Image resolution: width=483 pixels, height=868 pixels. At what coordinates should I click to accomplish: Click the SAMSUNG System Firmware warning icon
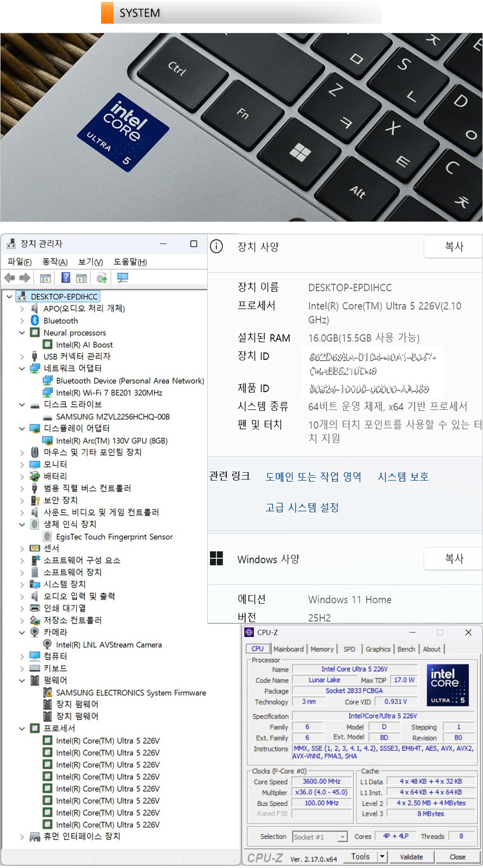click(x=48, y=693)
